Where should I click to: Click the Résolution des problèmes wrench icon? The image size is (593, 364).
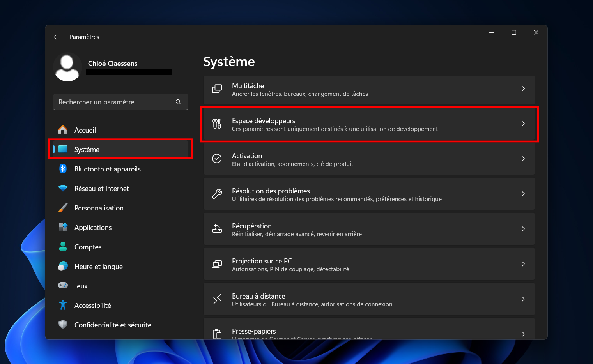pyautogui.click(x=217, y=194)
